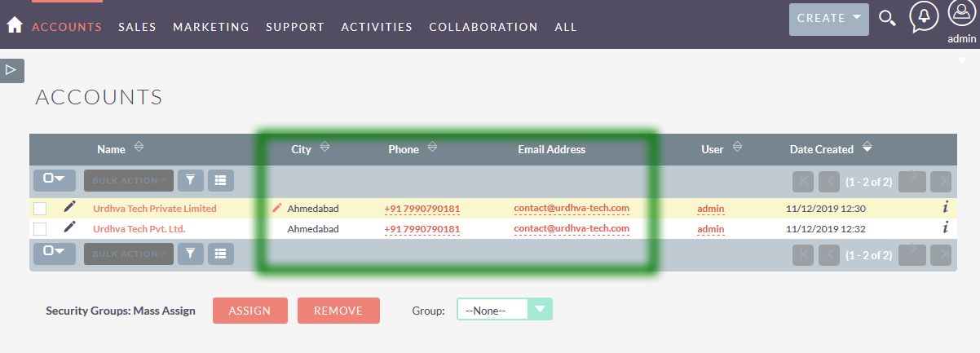
Task: Click date 11/12/2019 12:32
Action: click(x=826, y=229)
